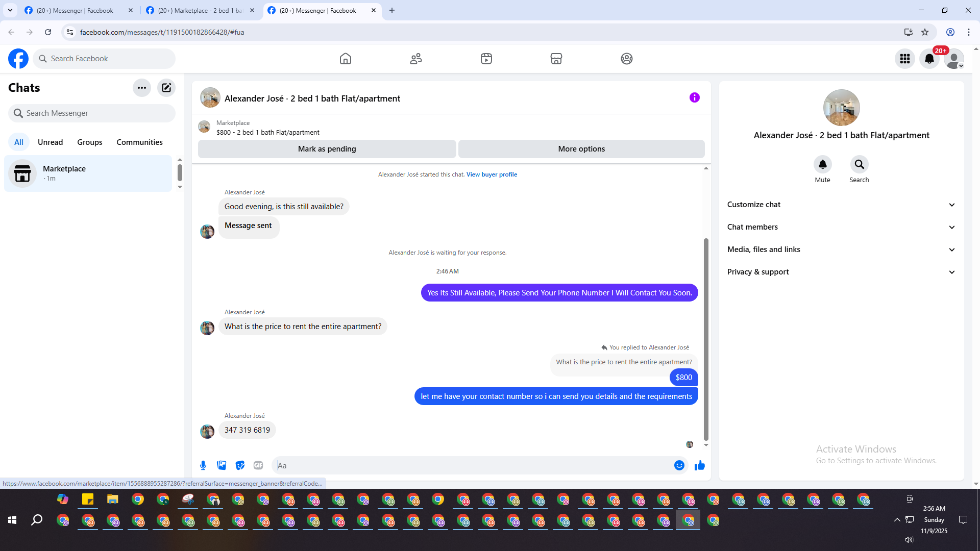
Task: Switch to the Communities tab
Action: click(139, 142)
